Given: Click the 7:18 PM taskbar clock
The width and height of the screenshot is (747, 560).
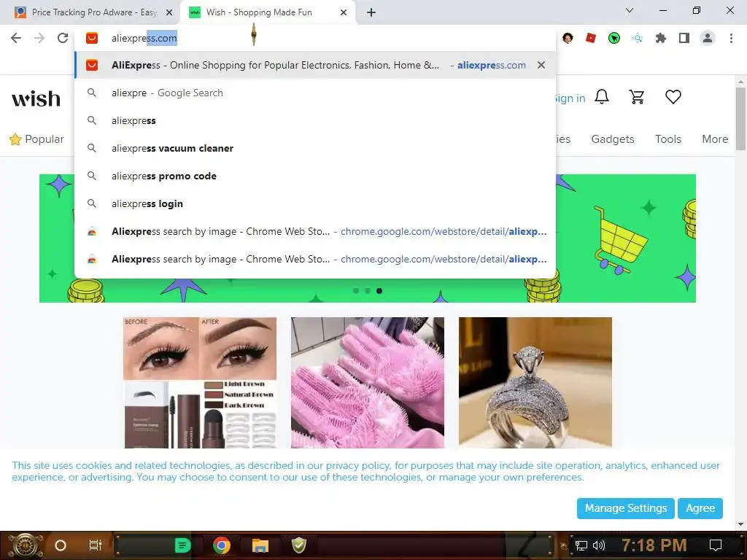Looking at the screenshot, I should tap(654, 545).
